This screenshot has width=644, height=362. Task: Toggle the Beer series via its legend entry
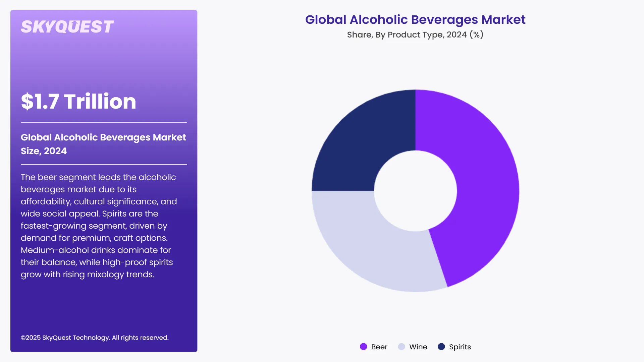pos(374,347)
